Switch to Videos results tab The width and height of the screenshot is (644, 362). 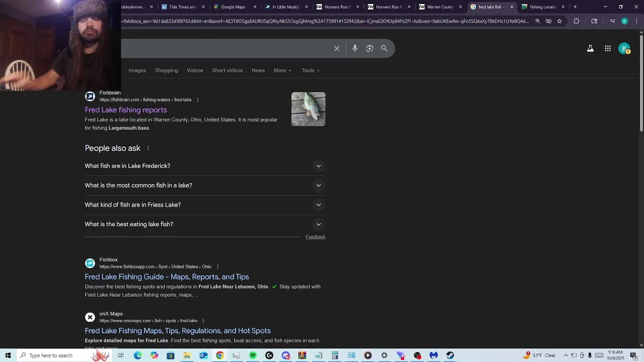tap(195, 70)
